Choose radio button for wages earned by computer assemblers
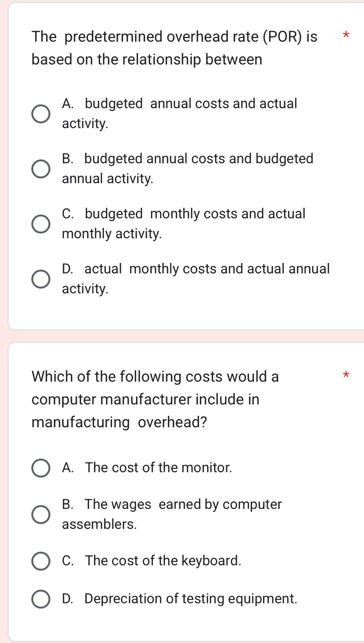This screenshot has height=643, width=364. pyautogui.click(x=41, y=515)
